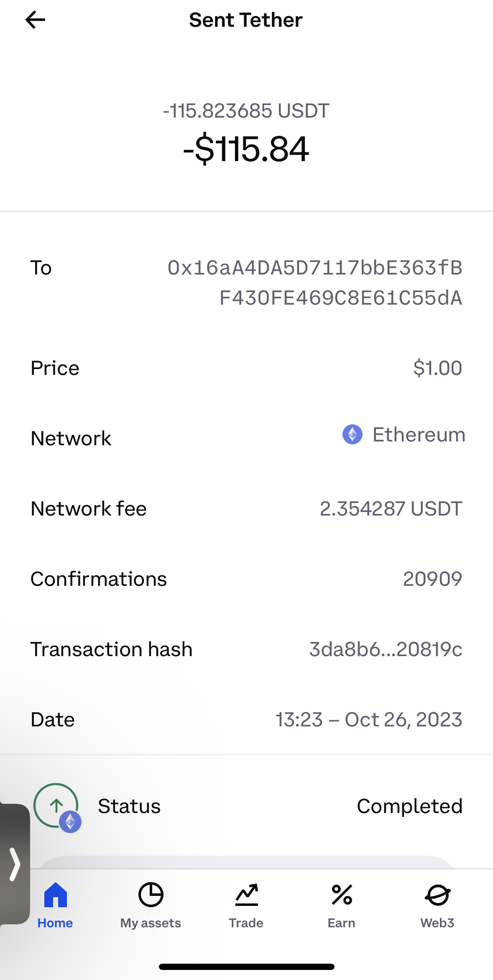Open transaction hash 3da8b6...20819c
493x980 pixels.
coord(386,649)
